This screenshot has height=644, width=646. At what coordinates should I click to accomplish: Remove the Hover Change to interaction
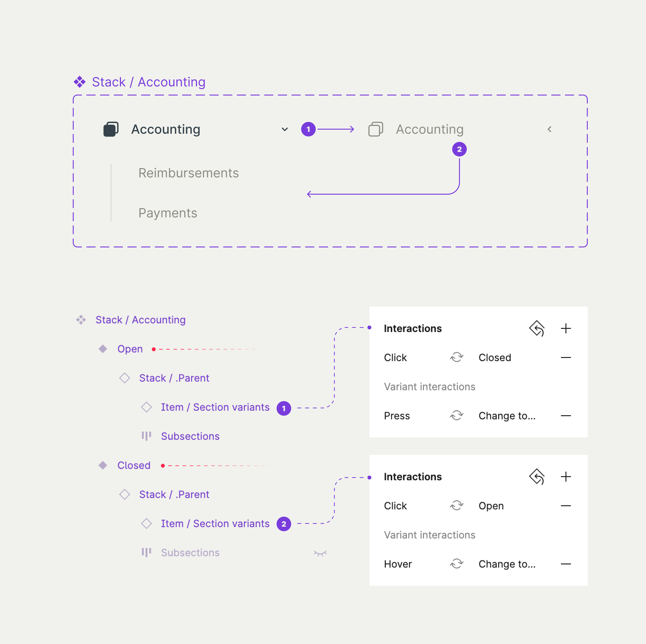pos(566,564)
